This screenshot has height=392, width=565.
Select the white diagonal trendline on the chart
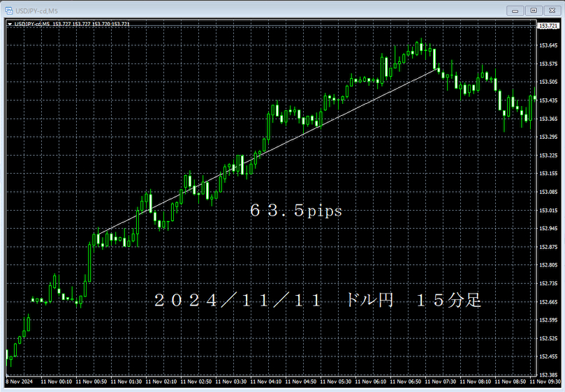[x=268, y=151]
